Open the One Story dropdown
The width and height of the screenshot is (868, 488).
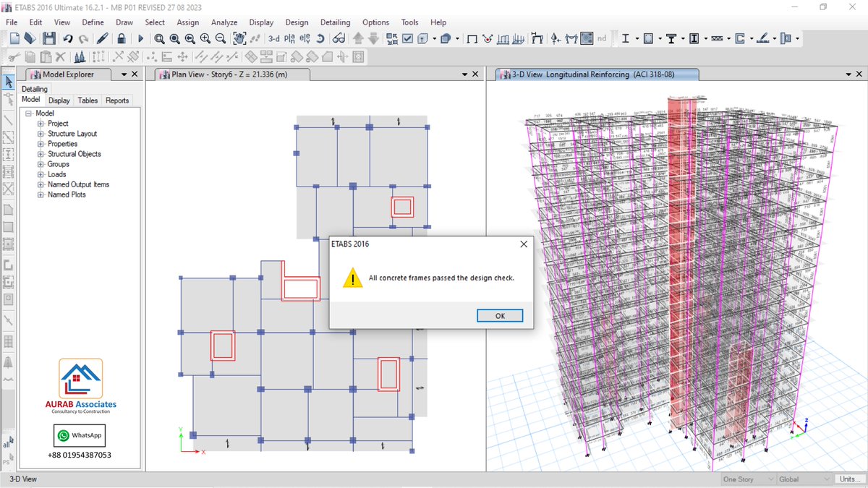pos(747,479)
